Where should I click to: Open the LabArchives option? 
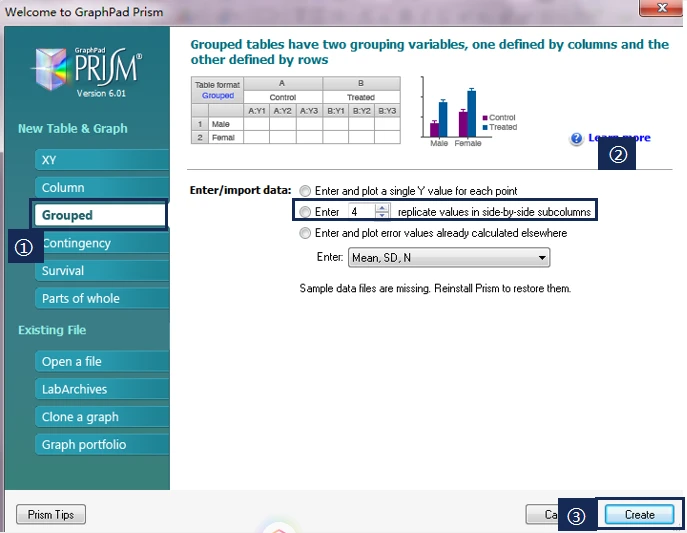click(x=102, y=389)
